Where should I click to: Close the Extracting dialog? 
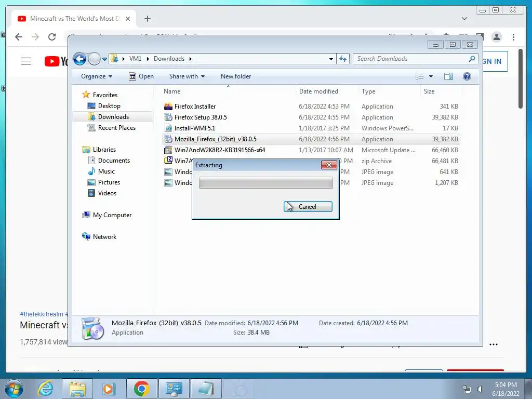pyautogui.click(x=329, y=165)
